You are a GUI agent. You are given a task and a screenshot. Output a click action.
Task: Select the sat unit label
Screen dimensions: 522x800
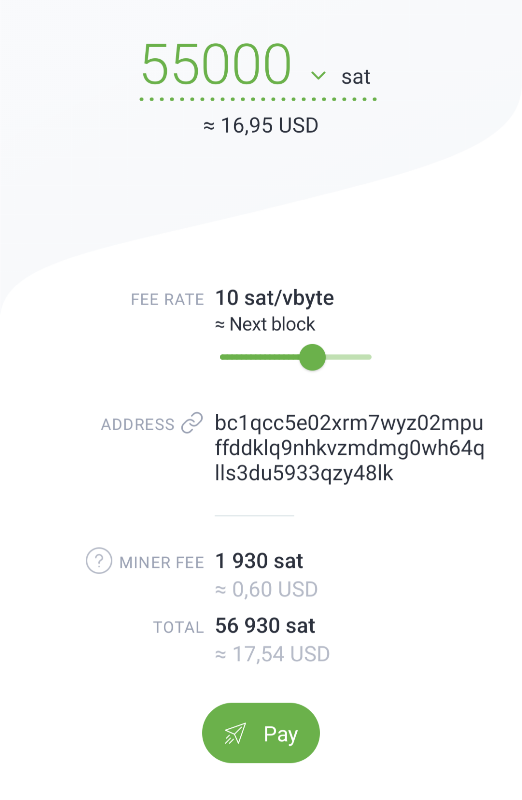pos(356,77)
